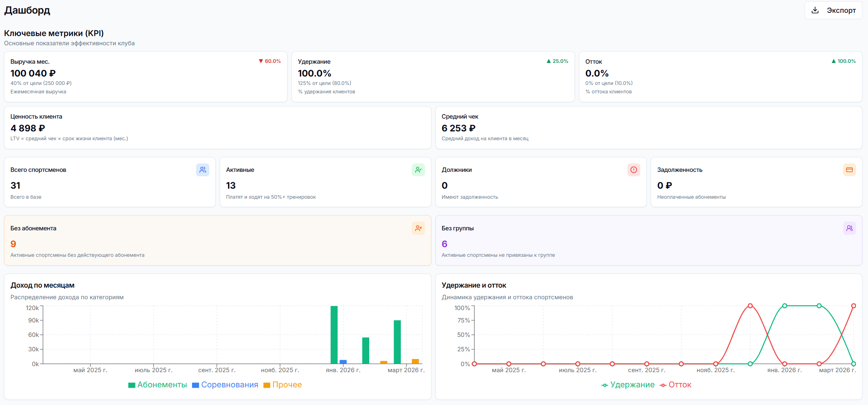The width and height of the screenshot is (868, 405).
Task: Click the Экспорт button
Action: (x=833, y=10)
